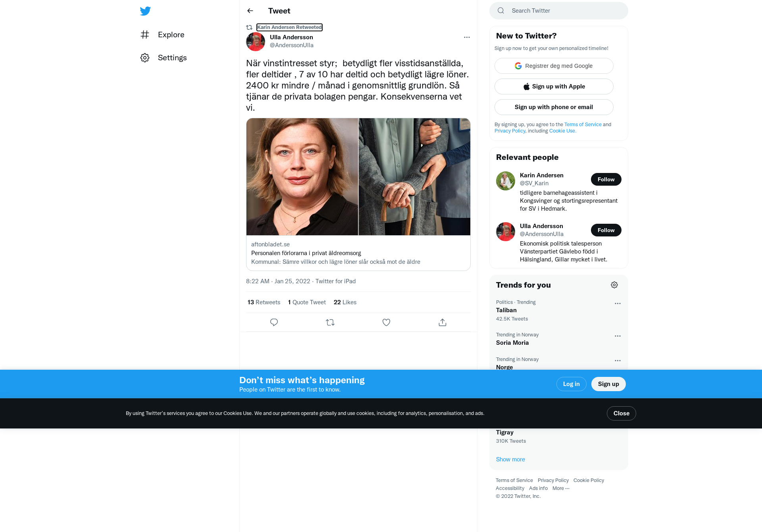This screenshot has height=532, width=762.
Task: Focus the Search Twitter field
Action: [559, 11]
